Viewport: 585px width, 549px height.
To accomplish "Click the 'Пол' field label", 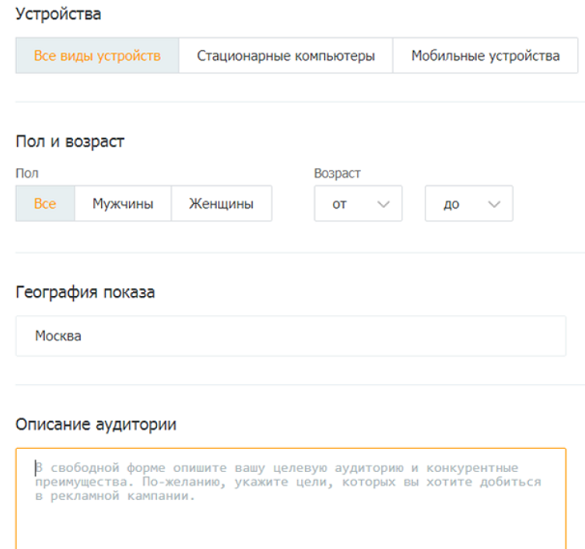I will click(x=27, y=173).
